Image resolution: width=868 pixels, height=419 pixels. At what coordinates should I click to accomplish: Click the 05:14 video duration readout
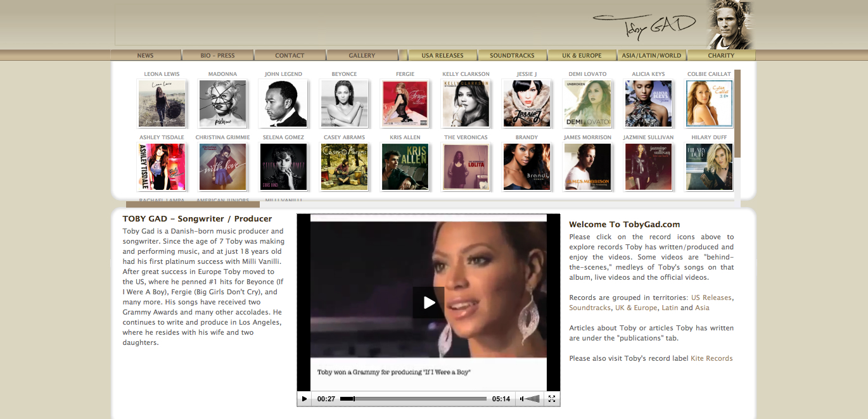tap(501, 399)
